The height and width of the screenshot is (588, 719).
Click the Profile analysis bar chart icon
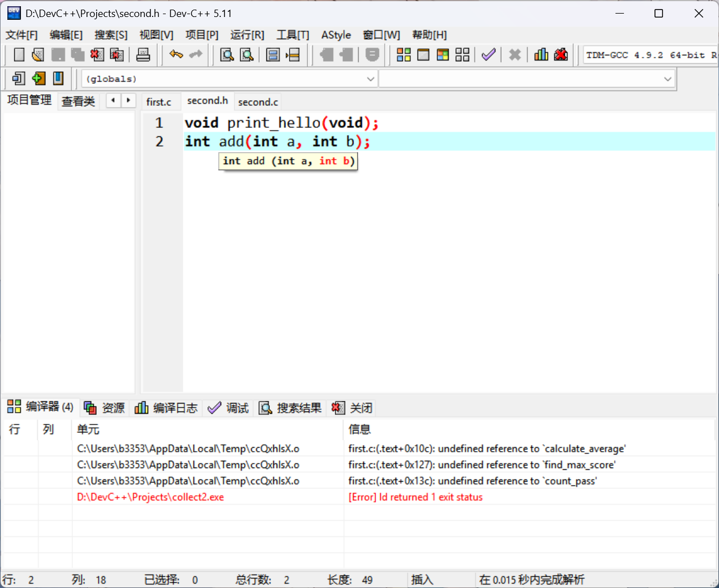[x=541, y=55]
